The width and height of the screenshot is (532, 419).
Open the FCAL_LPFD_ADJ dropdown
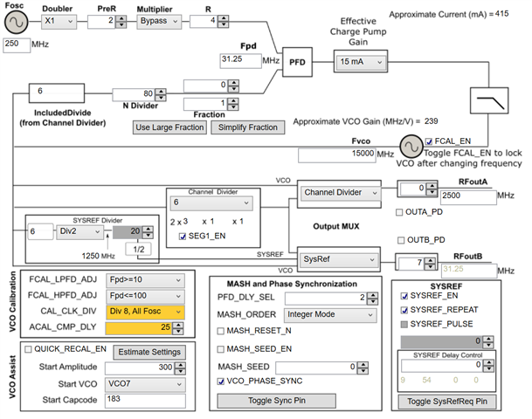[x=145, y=280]
